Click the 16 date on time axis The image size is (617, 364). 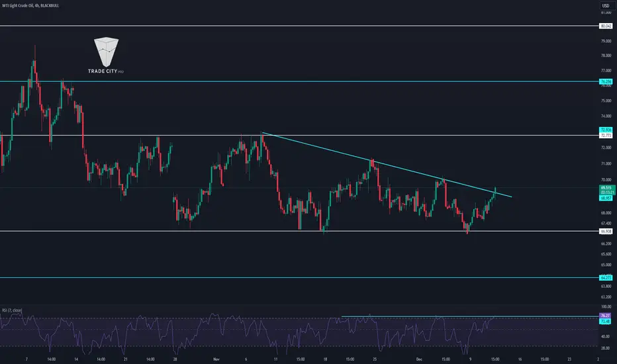pos(520,359)
